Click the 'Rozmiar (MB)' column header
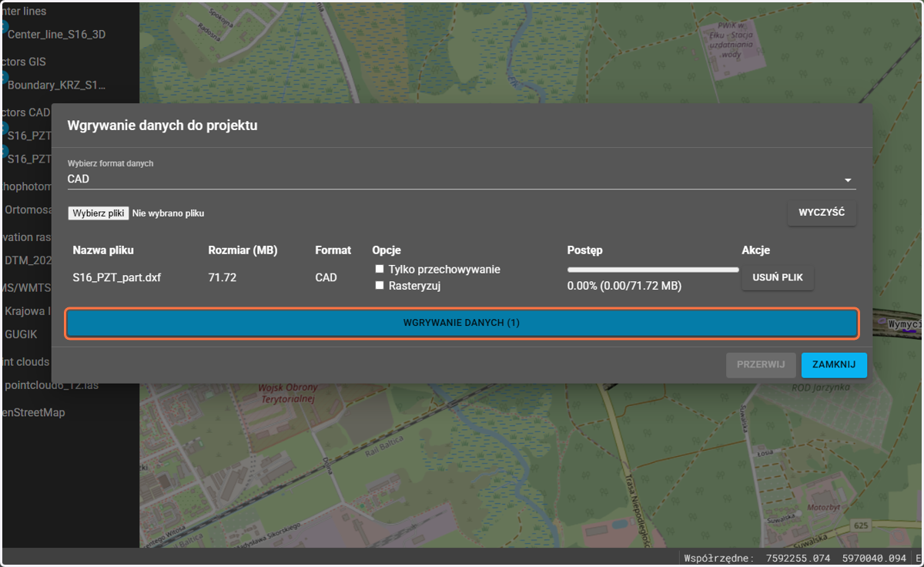Viewport: 924px width, 567px height. [x=243, y=250]
